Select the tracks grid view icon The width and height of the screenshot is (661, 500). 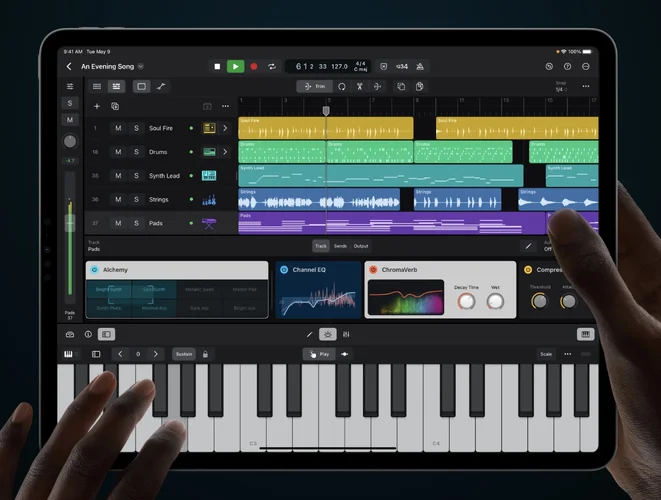116,86
